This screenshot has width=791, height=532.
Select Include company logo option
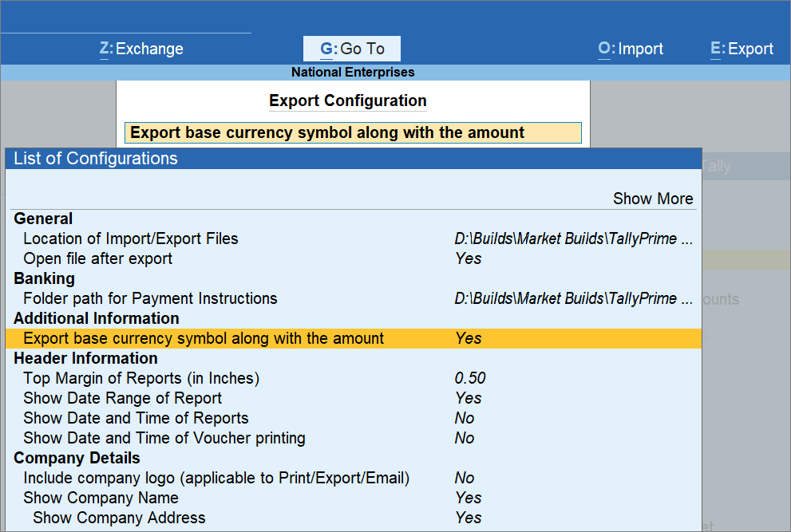(353, 478)
